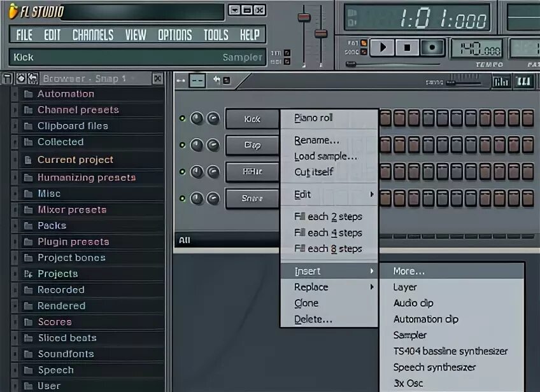540x392 pixels.
Task: Mute the Snare channel via green LED
Action: pyautogui.click(x=183, y=199)
